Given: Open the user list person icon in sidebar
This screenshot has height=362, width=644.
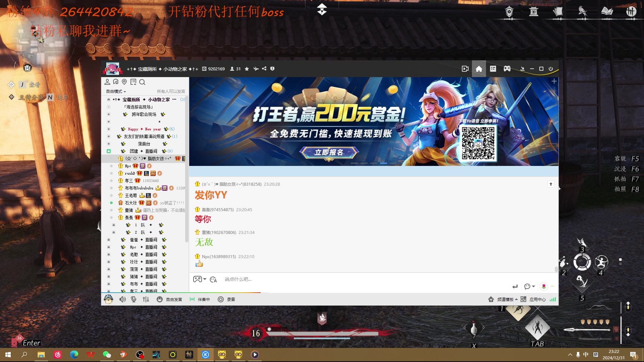Looking at the screenshot, I should coord(107,82).
